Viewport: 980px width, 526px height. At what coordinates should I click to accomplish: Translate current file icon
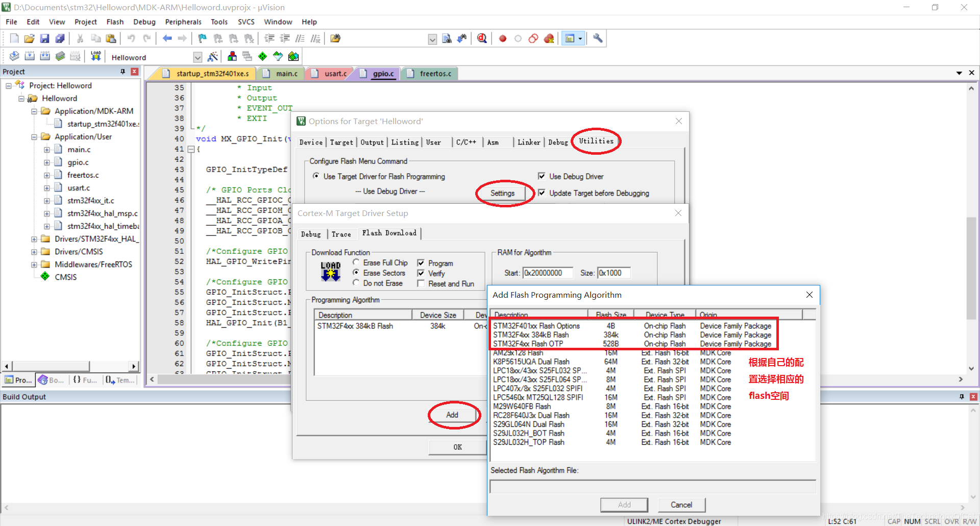[14, 56]
